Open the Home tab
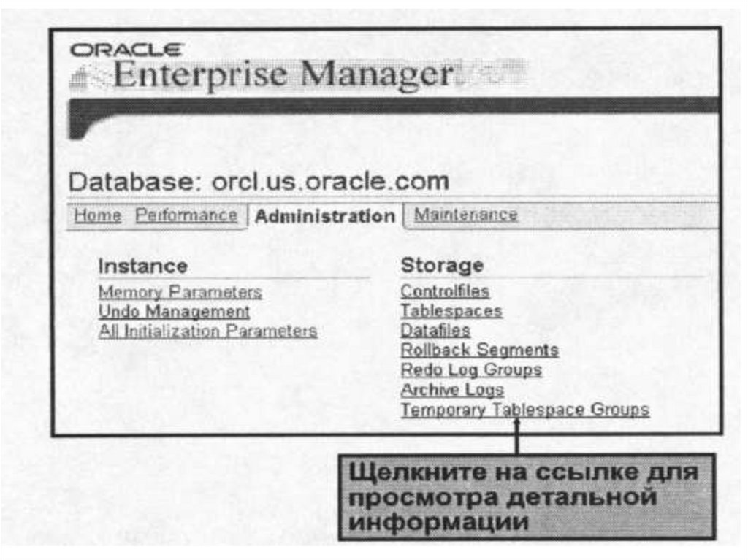This screenshot has height=560, width=748. 97,215
